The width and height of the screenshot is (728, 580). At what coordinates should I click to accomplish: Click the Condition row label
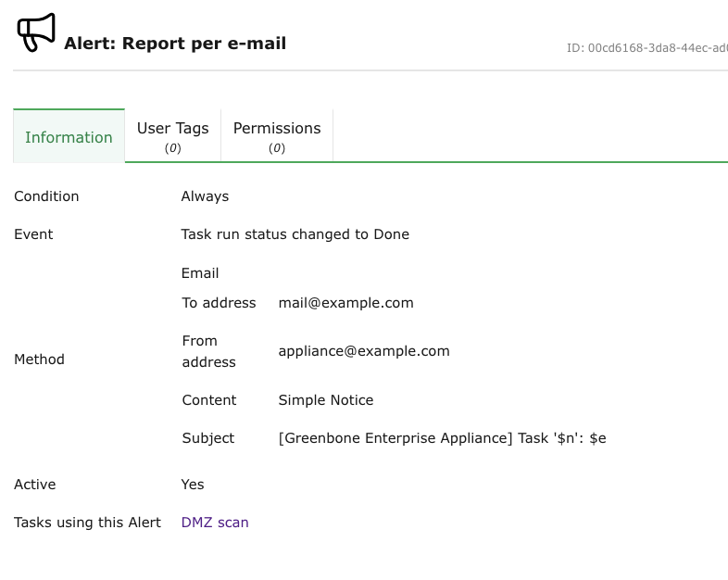click(x=46, y=196)
